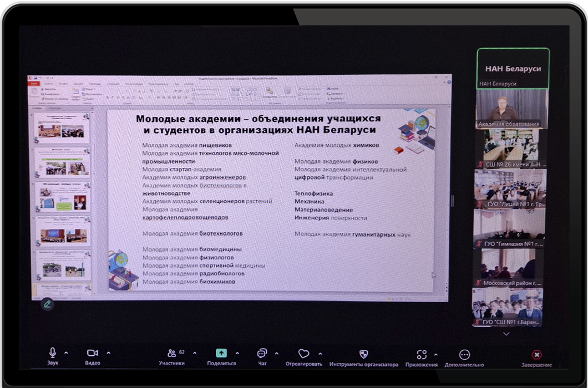Select the Академия образования video tile
This screenshot has width=588, height=388.
[x=511, y=109]
